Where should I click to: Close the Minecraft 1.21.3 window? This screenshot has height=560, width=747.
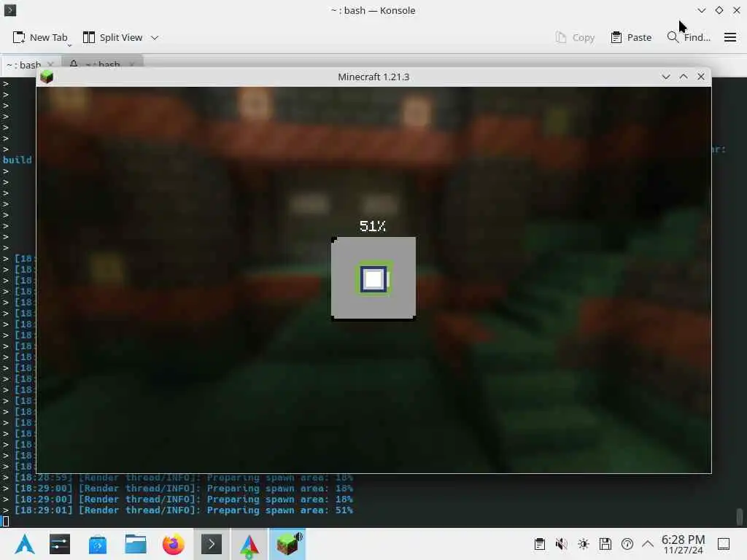[701, 77]
